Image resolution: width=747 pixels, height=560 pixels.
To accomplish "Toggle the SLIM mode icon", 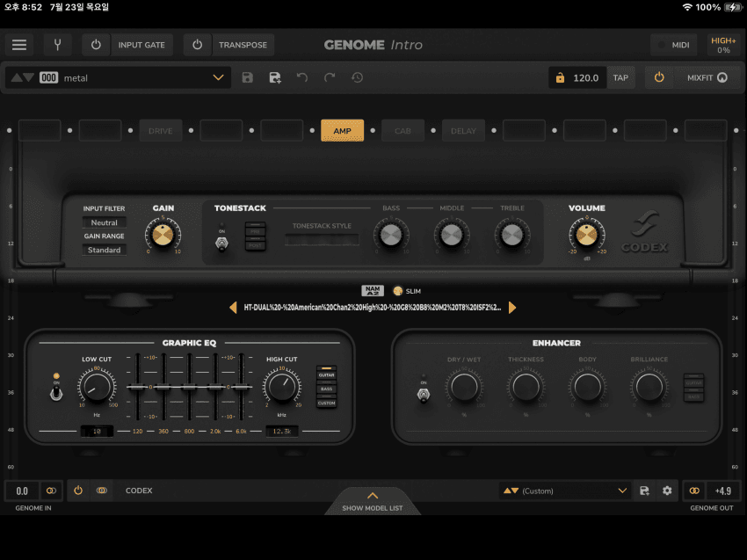I will pyautogui.click(x=398, y=291).
